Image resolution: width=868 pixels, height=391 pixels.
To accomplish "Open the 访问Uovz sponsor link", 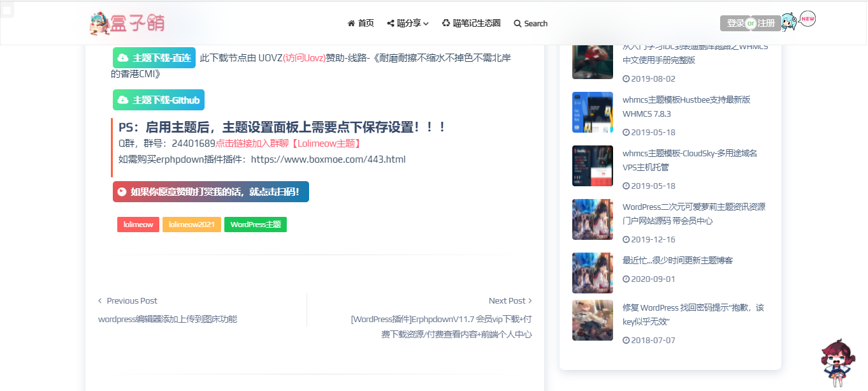I will coord(304,58).
